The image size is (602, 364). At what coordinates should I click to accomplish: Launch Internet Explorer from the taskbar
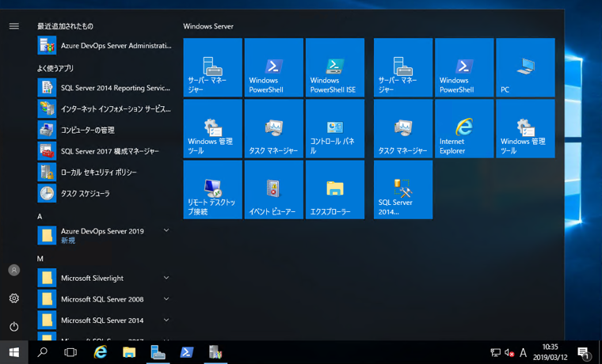point(101,352)
